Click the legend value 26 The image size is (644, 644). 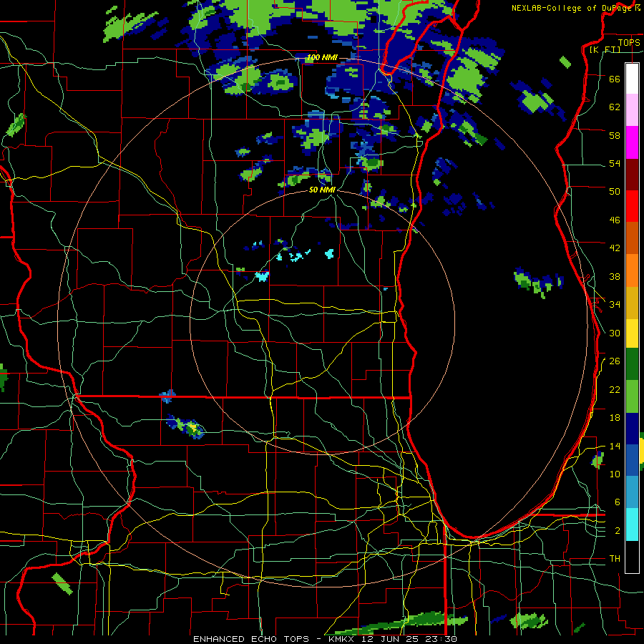click(615, 361)
